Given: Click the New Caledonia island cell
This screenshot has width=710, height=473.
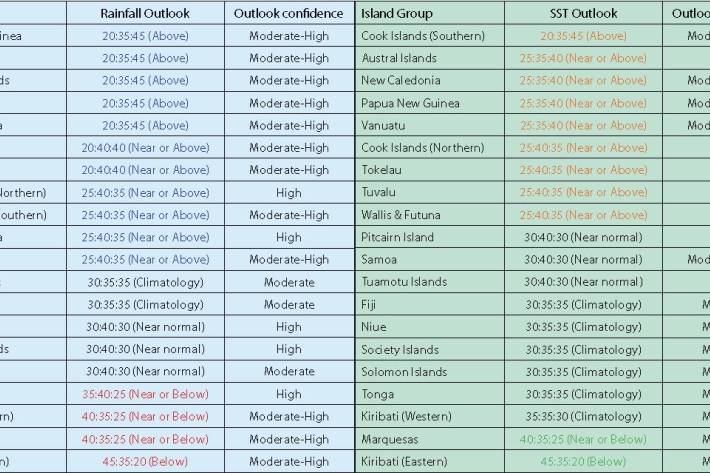Looking at the screenshot, I should click(399, 81).
